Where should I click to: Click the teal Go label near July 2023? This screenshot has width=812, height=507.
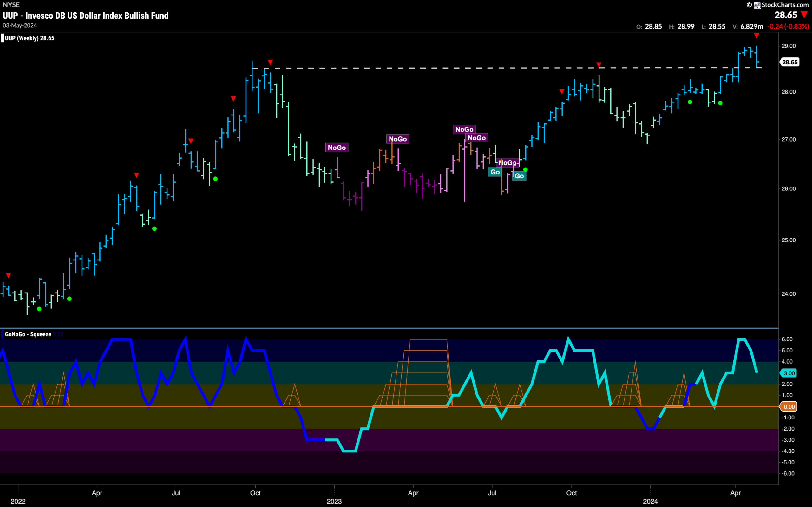pos(495,172)
